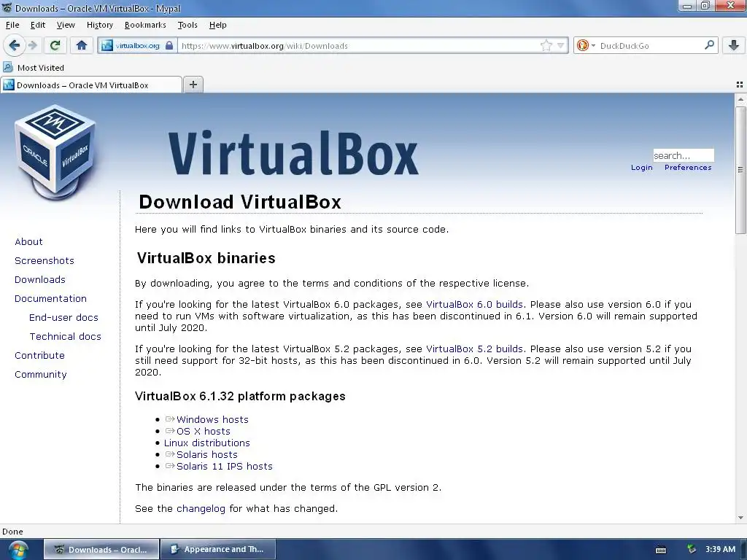747x560 pixels.
Task: Open the History menu
Action: tap(99, 25)
